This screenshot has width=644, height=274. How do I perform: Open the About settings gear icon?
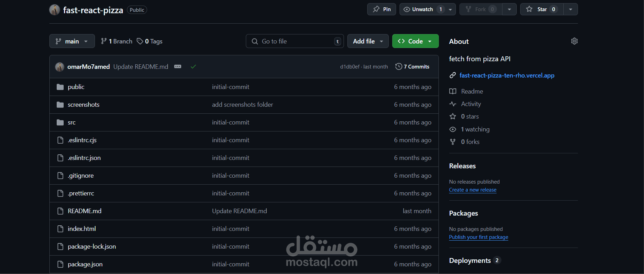(x=574, y=41)
